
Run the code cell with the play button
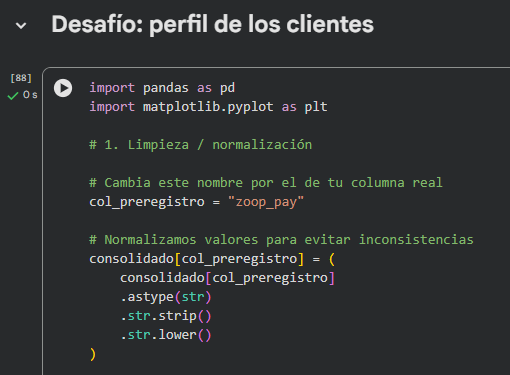pyautogui.click(x=63, y=88)
